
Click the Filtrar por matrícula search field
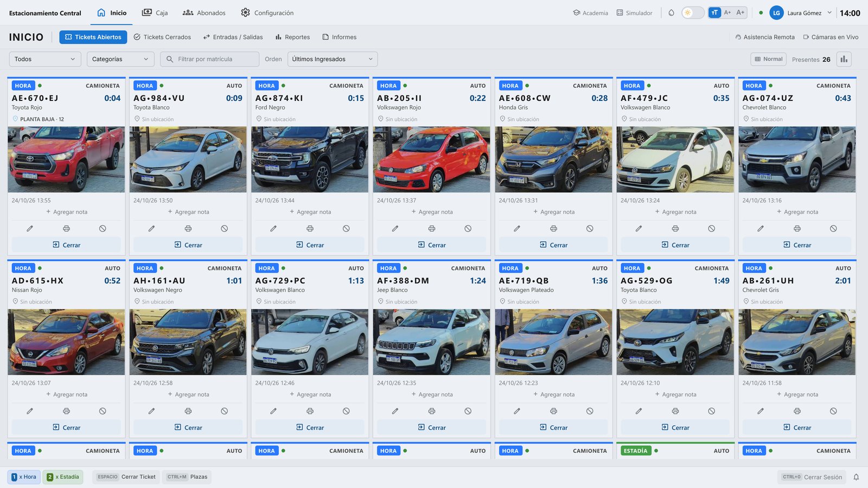click(209, 59)
